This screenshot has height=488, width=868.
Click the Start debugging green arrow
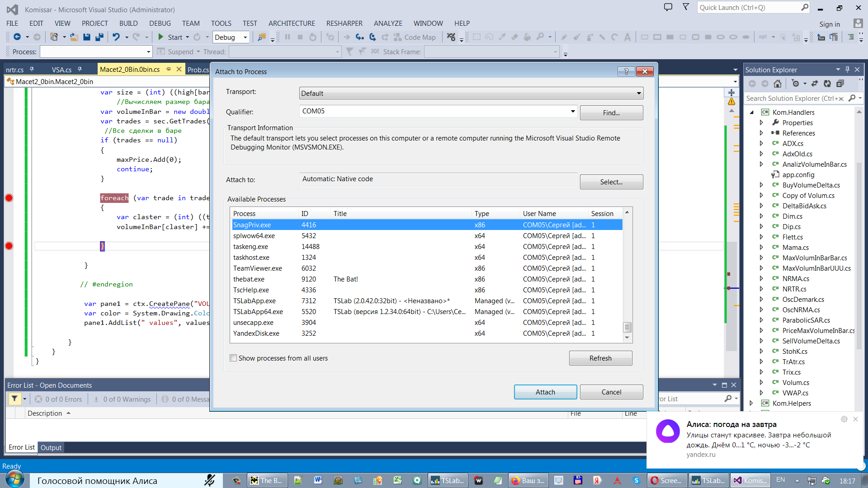pos(160,37)
